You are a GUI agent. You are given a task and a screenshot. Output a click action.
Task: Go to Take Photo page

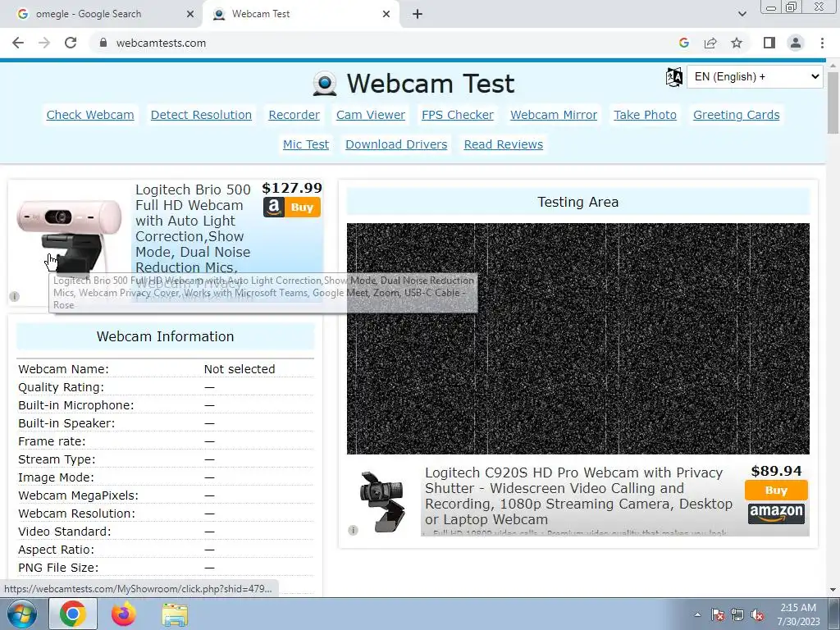tap(645, 115)
